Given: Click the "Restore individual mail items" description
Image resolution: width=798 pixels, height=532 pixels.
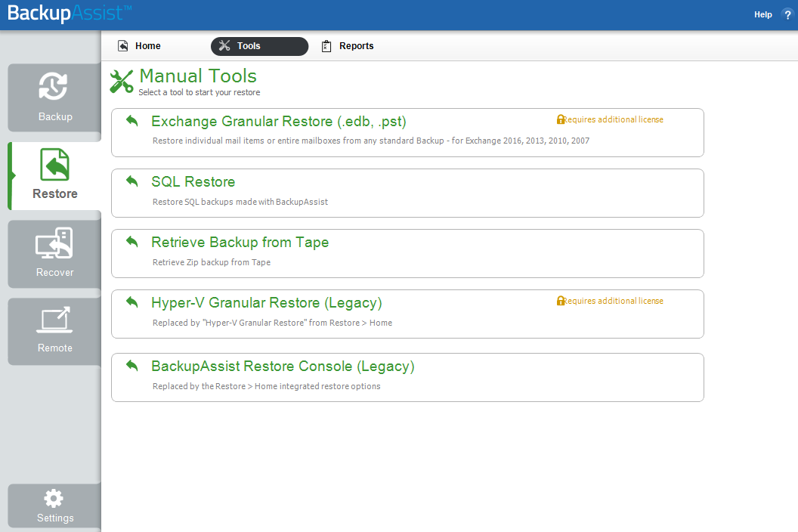Looking at the screenshot, I should point(371,141).
